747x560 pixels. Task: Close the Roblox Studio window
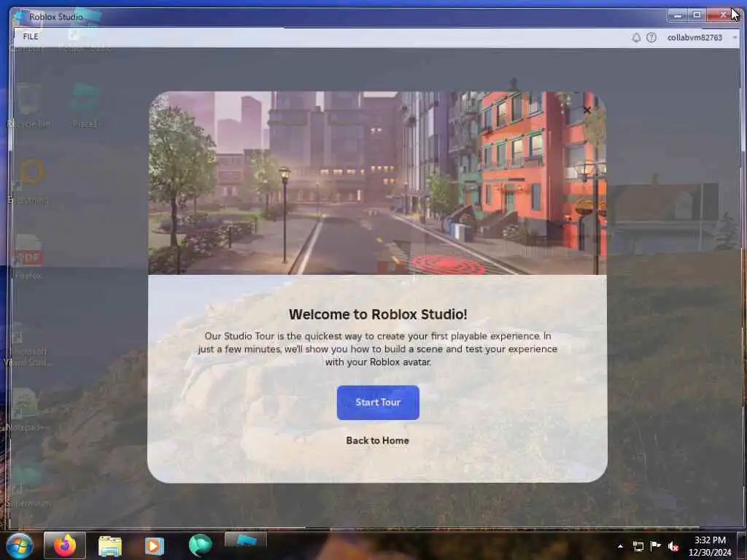pos(723,15)
